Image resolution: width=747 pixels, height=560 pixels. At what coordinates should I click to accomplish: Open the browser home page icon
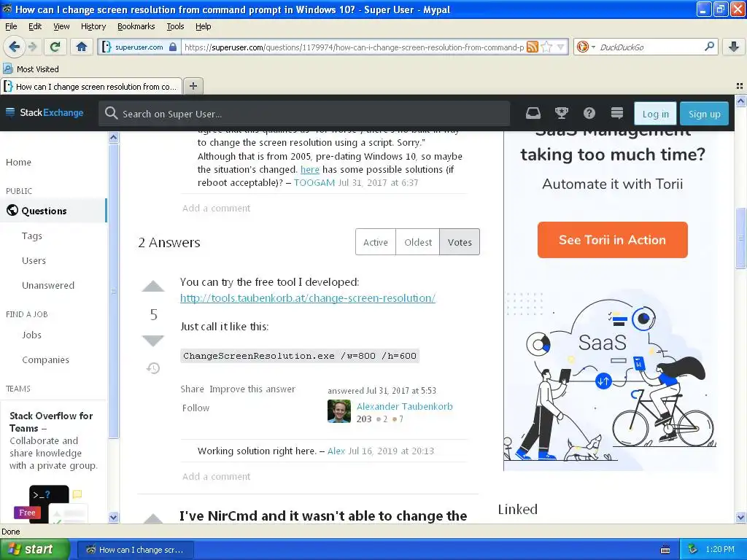(82, 47)
